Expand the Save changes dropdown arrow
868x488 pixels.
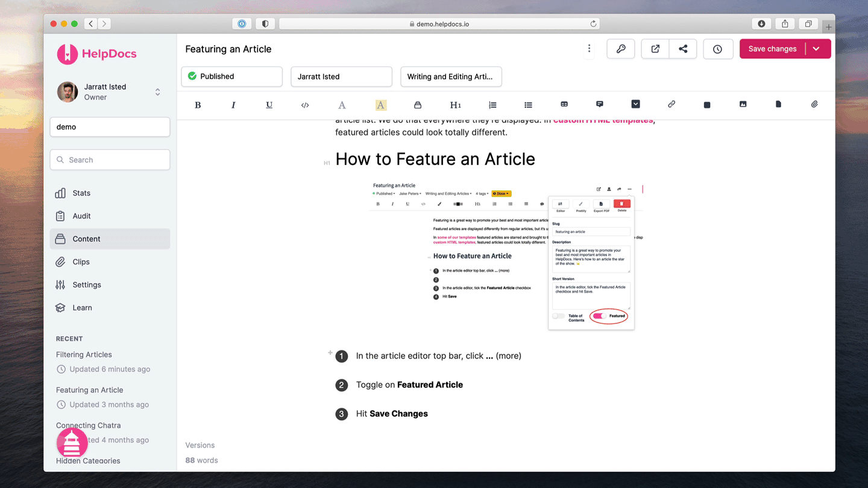816,49
